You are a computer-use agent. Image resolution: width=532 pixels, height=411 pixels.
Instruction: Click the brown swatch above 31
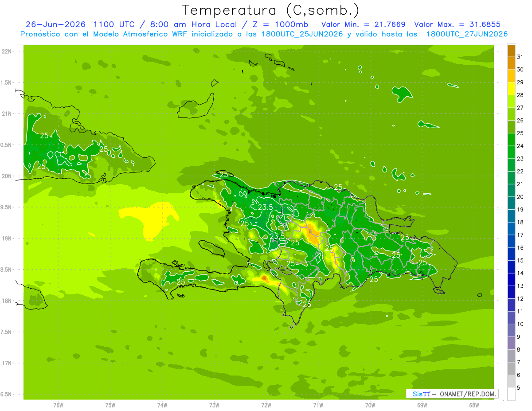pos(511,50)
